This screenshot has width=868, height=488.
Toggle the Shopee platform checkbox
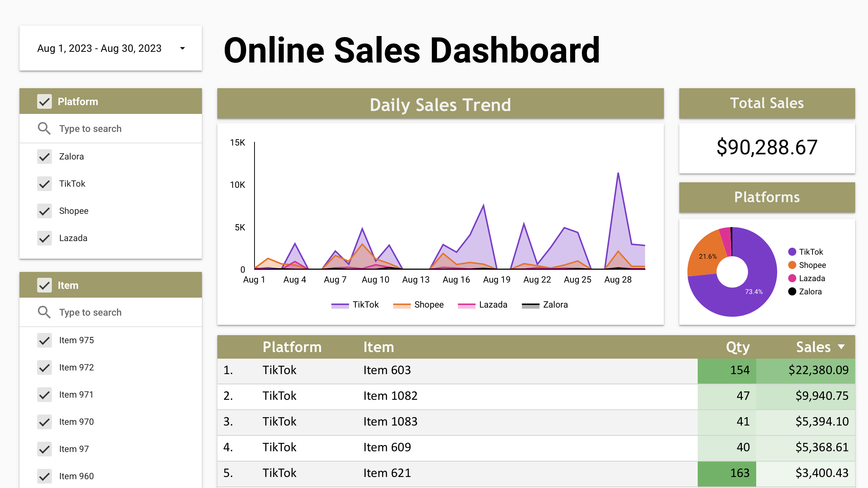click(45, 211)
